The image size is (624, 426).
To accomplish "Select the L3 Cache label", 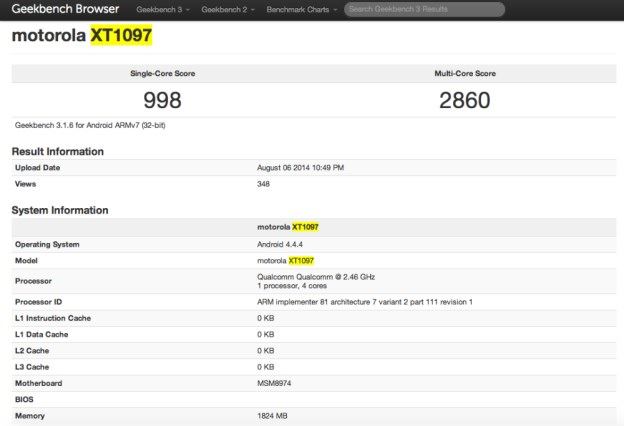I will pyautogui.click(x=32, y=367).
